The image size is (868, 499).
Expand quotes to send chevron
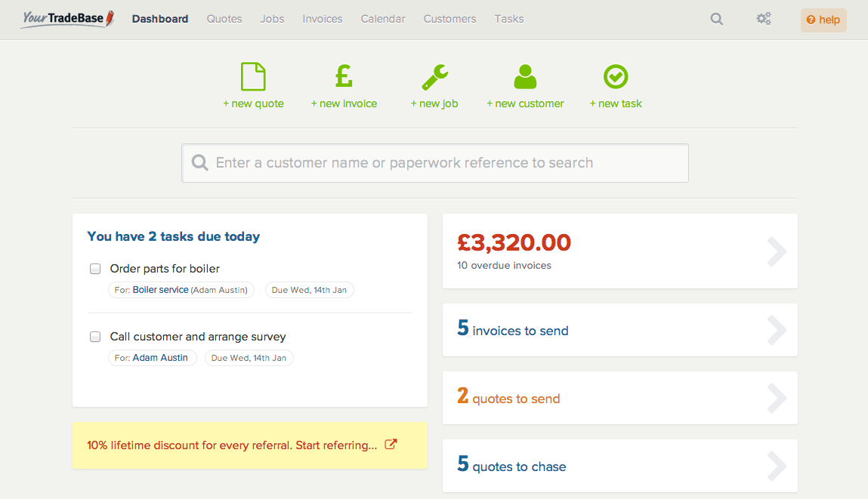[777, 399]
